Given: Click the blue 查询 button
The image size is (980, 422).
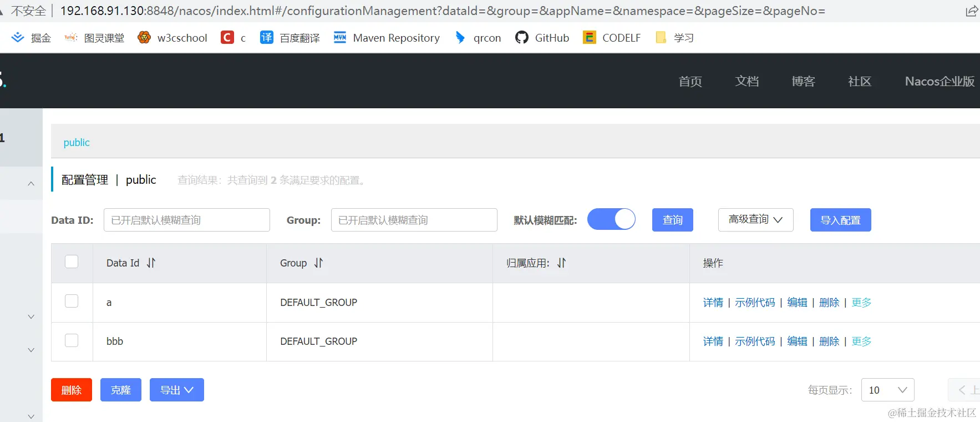Looking at the screenshot, I should [673, 220].
